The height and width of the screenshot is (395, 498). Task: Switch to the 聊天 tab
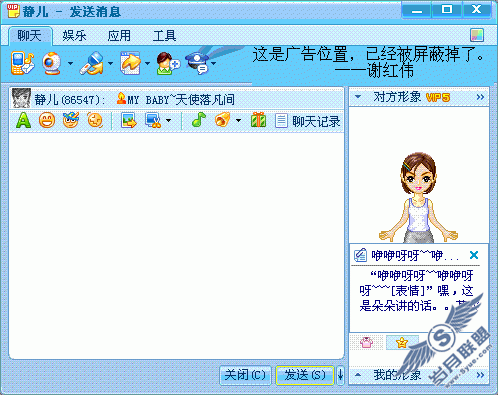click(30, 35)
